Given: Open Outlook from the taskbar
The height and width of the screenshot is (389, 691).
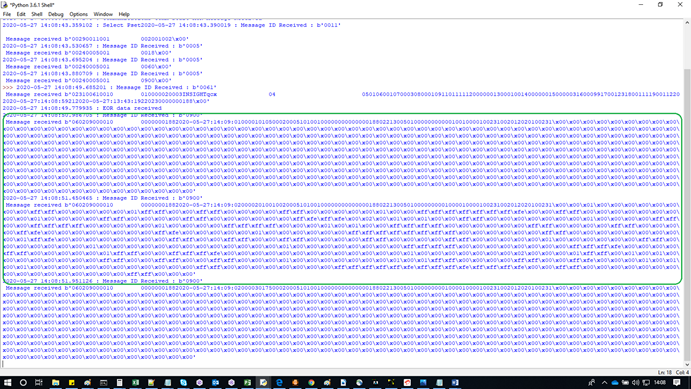Looking at the screenshot, I should point(215,382).
